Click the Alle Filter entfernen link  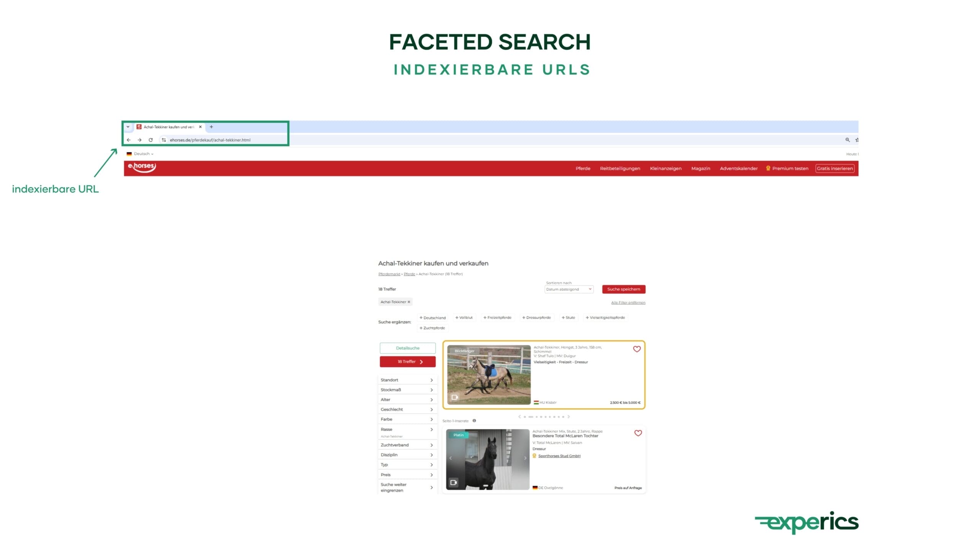628,302
